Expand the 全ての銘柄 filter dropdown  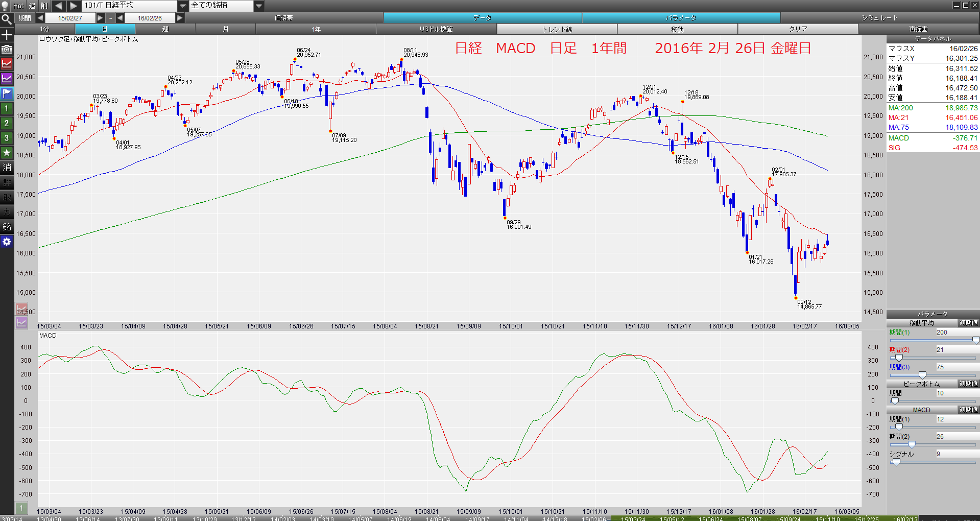pos(259,6)
